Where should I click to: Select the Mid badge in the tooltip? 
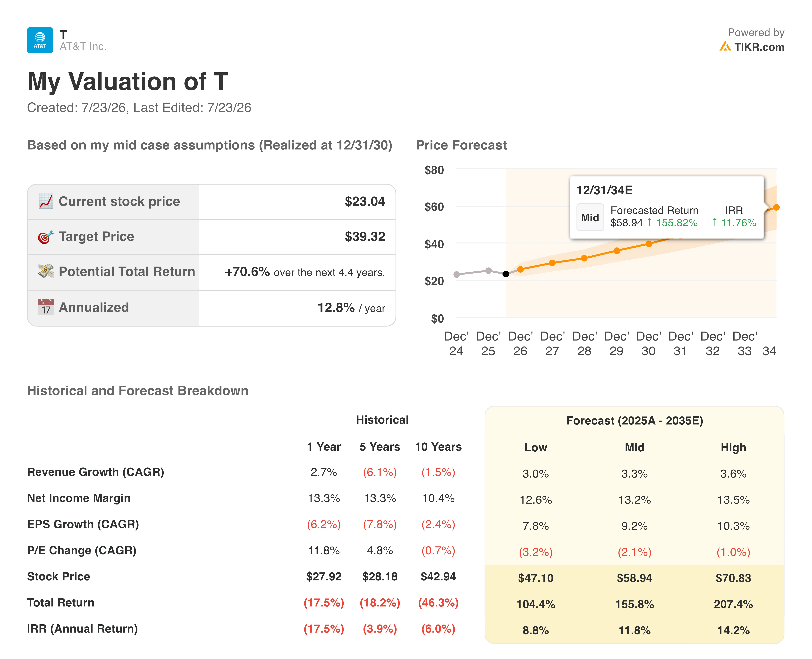[590, 218]
